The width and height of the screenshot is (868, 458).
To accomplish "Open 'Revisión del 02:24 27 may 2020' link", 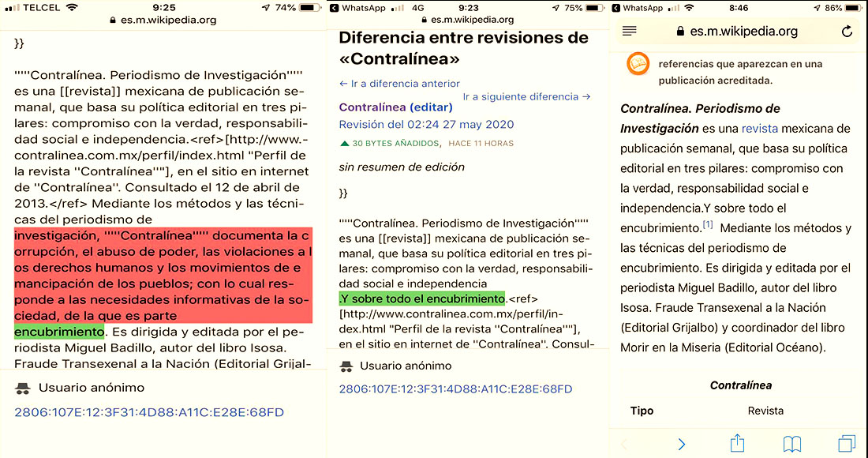I will click(x=426, y=125).
